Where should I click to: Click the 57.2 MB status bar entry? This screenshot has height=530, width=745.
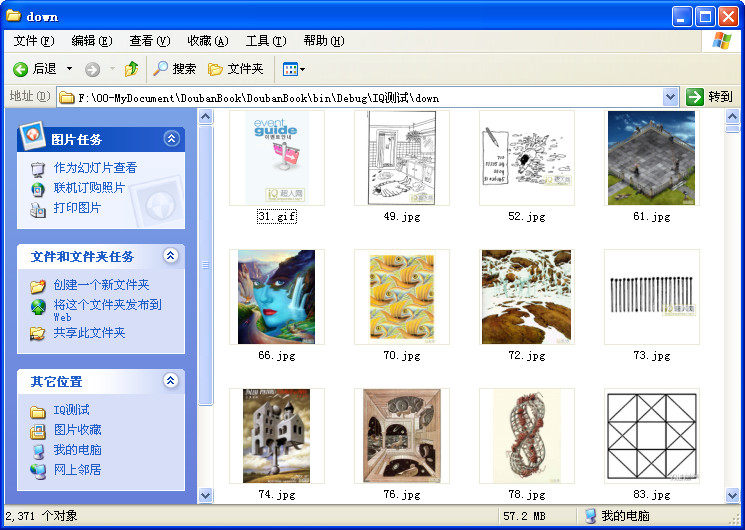[524, 516]
